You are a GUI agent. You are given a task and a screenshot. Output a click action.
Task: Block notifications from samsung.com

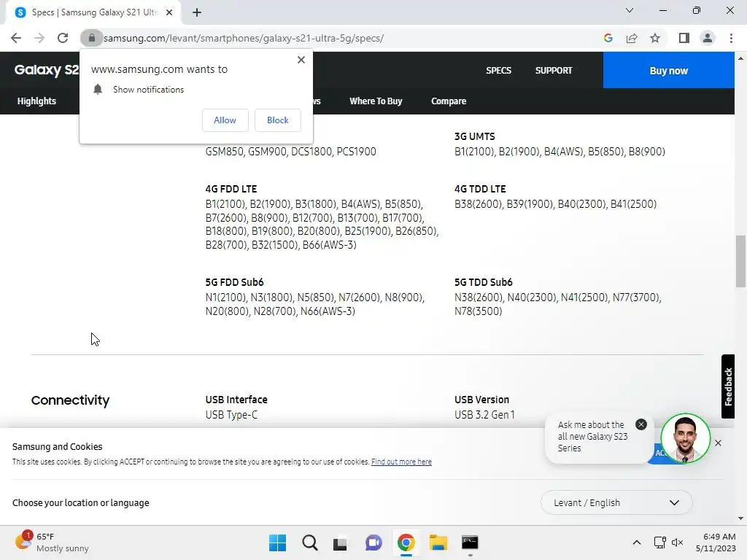(x=278, y=120)
